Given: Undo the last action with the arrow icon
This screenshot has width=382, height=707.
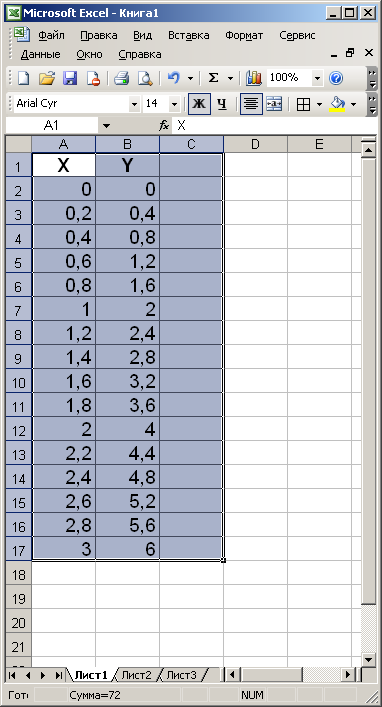Looking at the screenshot, I should pyautogui.click(x=173, y=78).
